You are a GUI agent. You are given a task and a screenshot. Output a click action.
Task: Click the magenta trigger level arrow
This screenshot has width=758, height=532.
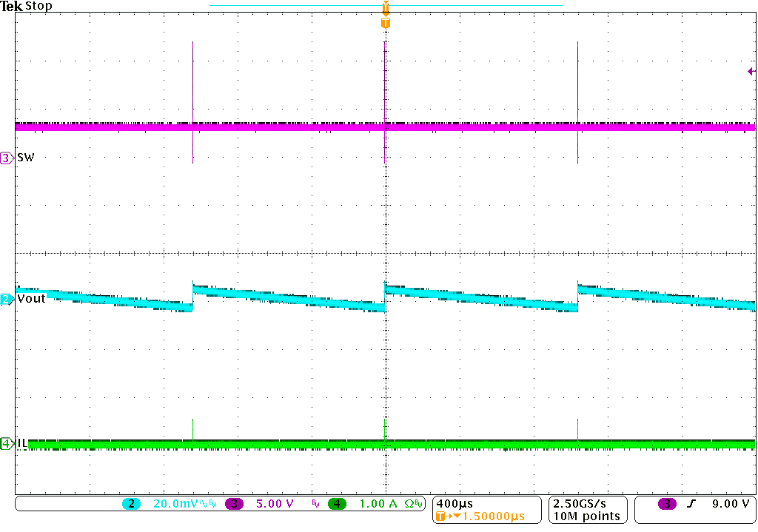coord(751,71)
